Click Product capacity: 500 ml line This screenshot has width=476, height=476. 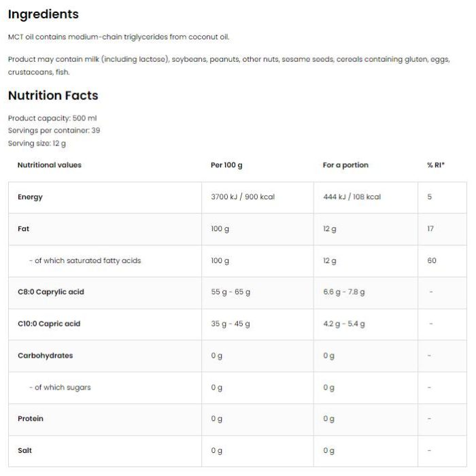(52, 118)
